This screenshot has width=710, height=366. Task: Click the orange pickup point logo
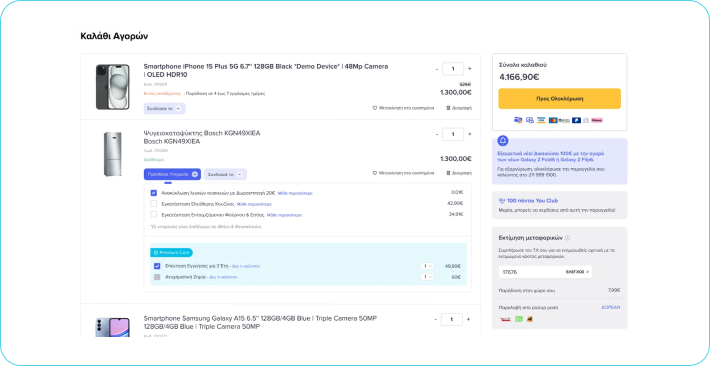click(529, 319)
